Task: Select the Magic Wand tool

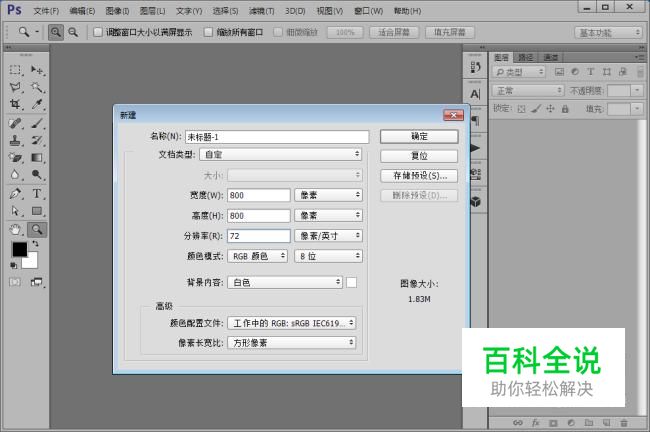Action: (37, 87)
